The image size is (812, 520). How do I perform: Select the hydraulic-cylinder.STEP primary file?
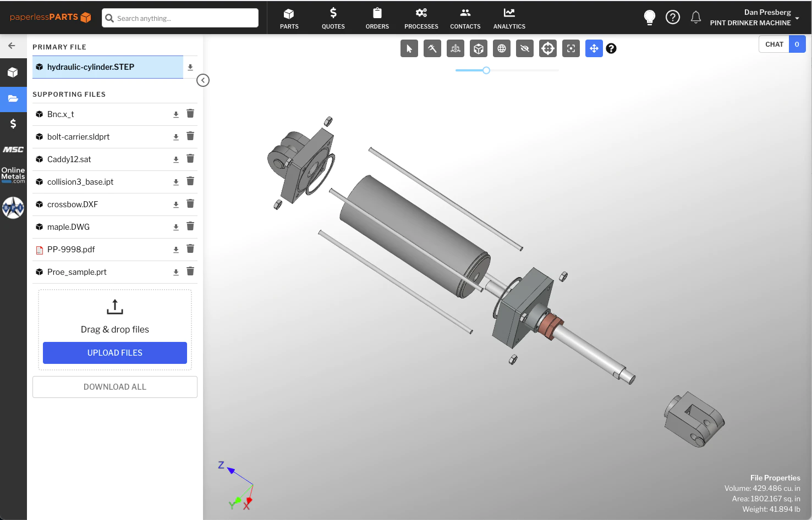108,67
